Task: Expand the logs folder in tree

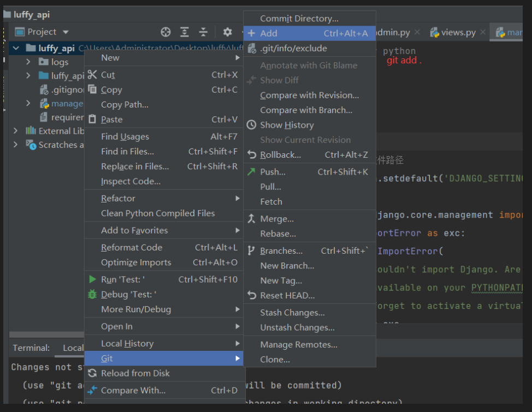Action: click(28, 62)
